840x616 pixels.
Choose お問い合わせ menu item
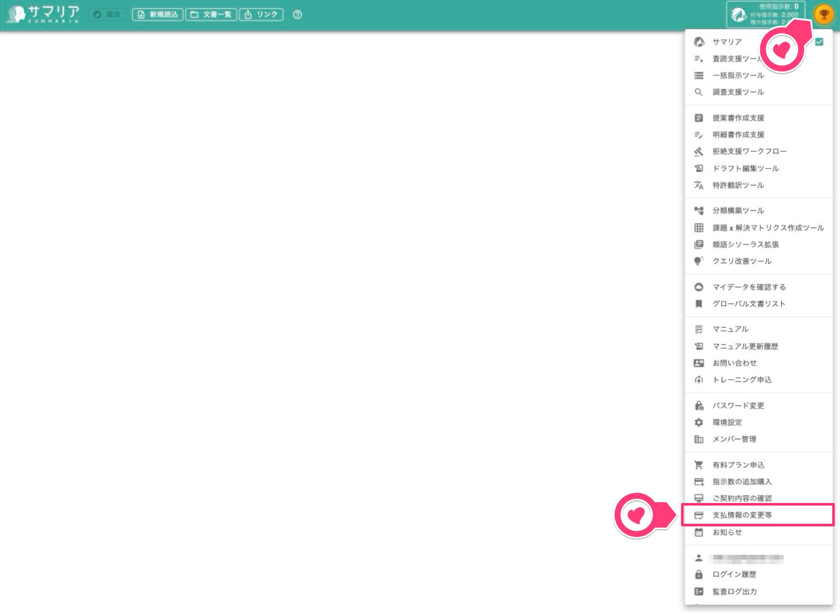point(759,363)
